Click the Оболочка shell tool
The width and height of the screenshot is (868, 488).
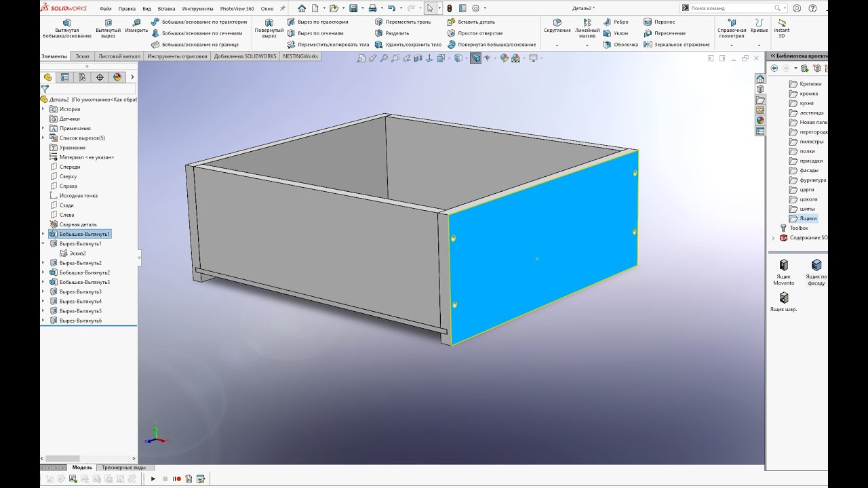click(x=620, y=45)
